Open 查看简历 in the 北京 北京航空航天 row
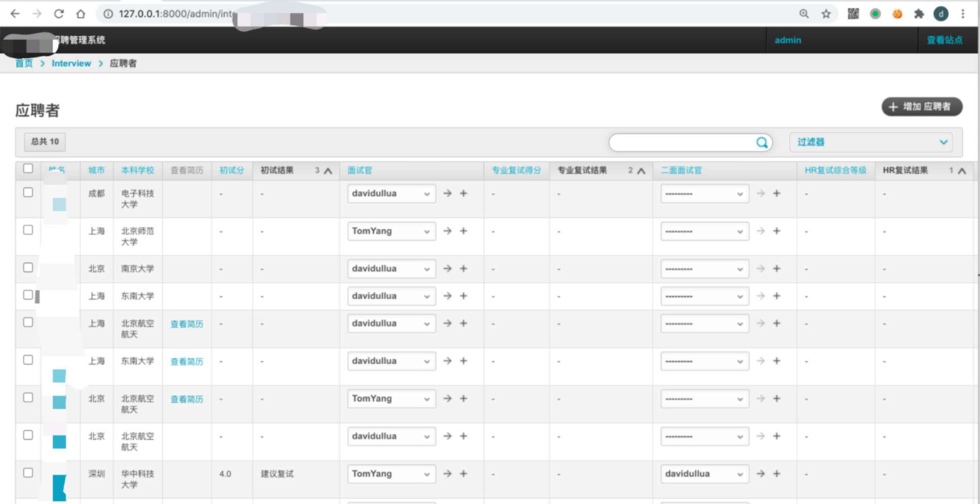Image resolution: width=980 pixels, height=504 pixels. (187, 399)
